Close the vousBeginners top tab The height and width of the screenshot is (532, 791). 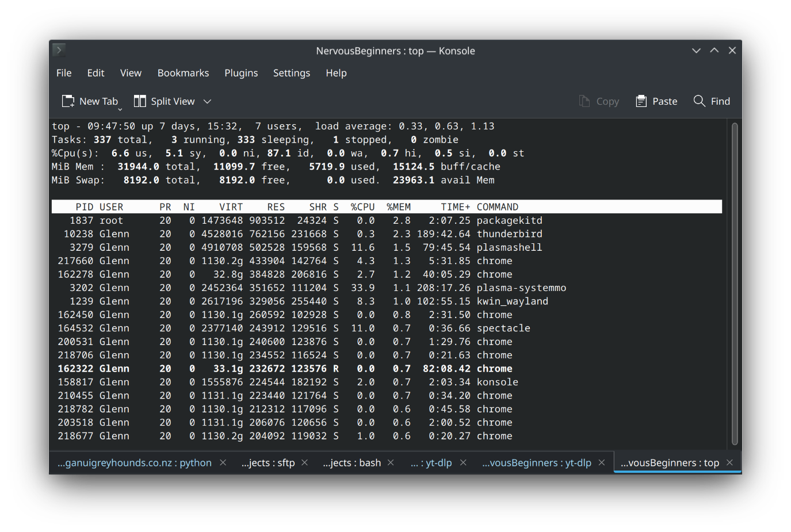point(729,462)
